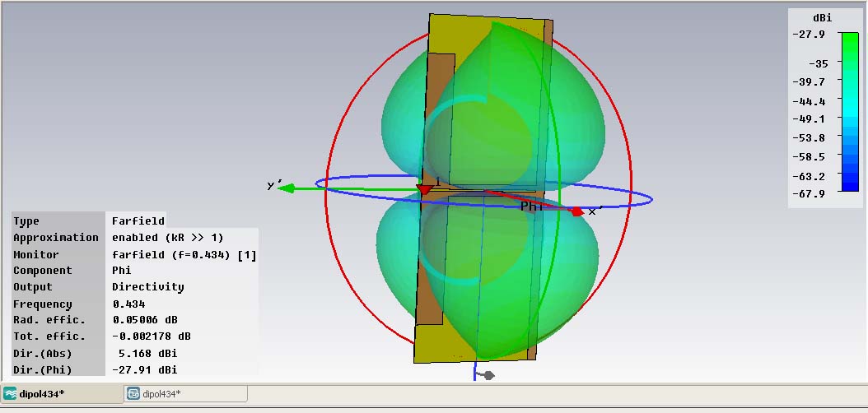868x413 pixels.
Task: Click the schematic icon on second dipol434 tab
Action: (133, 394)
